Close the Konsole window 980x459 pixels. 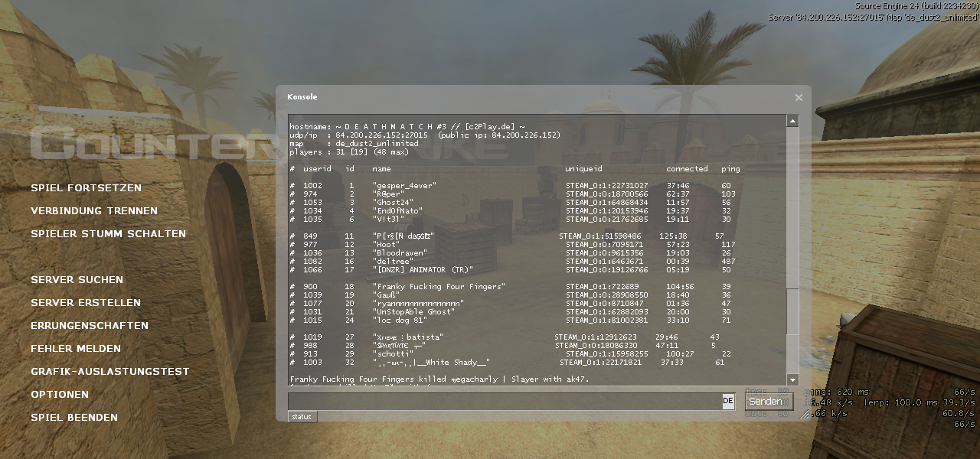(x=799, y=97)
